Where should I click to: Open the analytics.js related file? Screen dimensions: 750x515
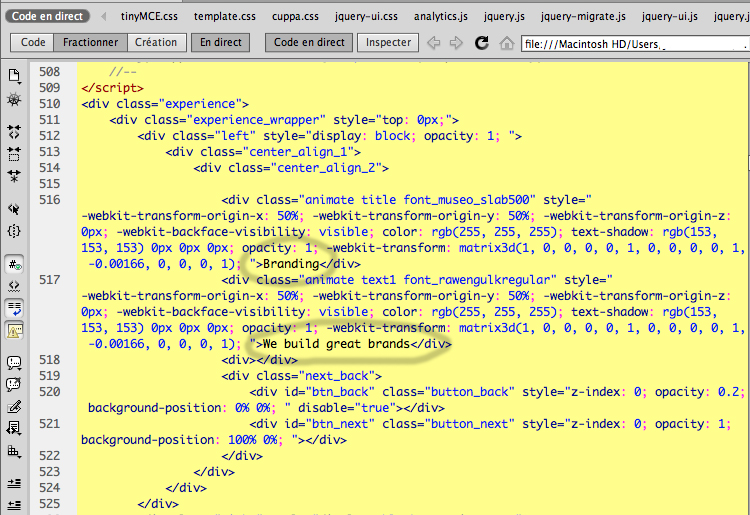[x=441, y=16]
